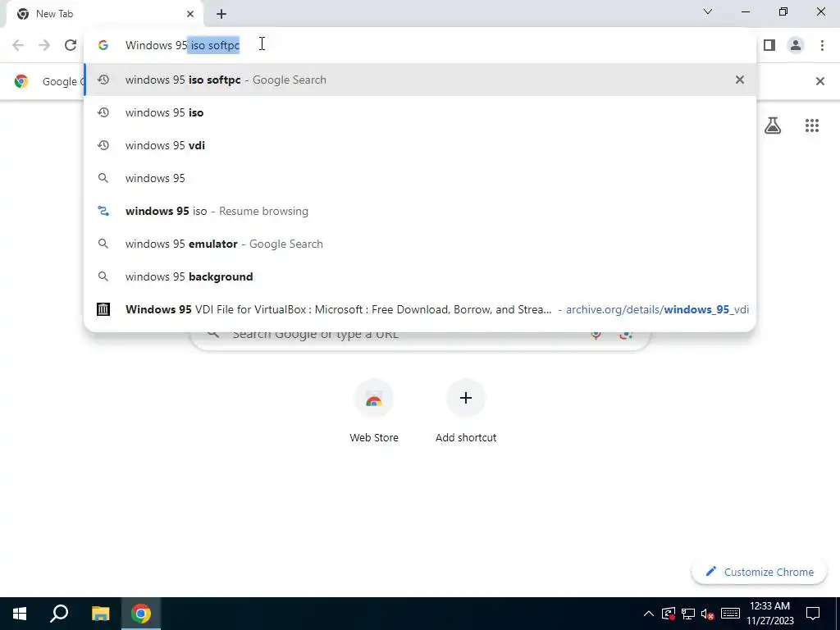Screen dimensions: 840x630
Task: Click the Chrome logo in info bar
Action: [21, 81]
